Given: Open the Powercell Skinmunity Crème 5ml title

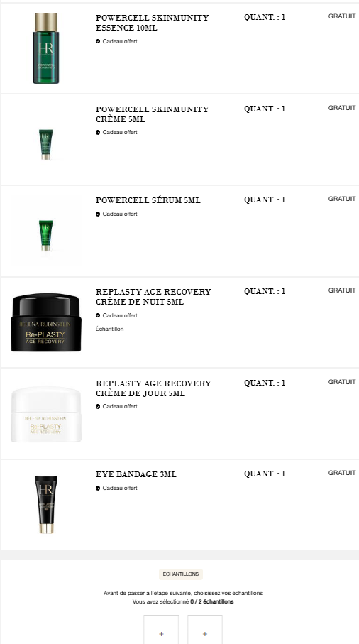Looking at the screenshot, I should click(x=153, y=114).
